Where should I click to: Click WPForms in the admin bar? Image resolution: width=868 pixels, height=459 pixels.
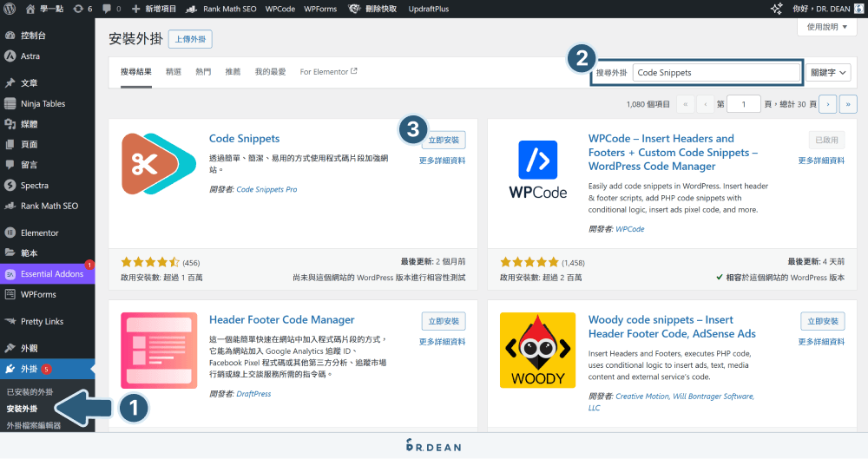320,9
